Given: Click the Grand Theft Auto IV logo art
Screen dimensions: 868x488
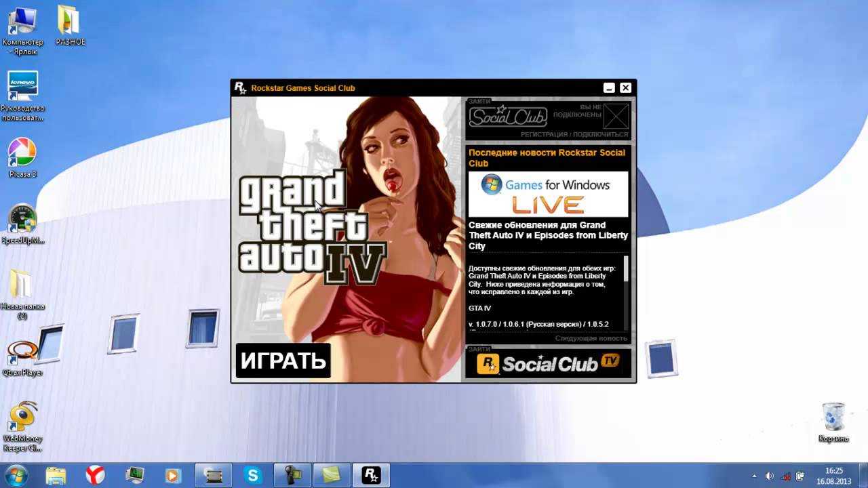Looking at the screenshot, I should pyautogui.click(x=312, y=227).
